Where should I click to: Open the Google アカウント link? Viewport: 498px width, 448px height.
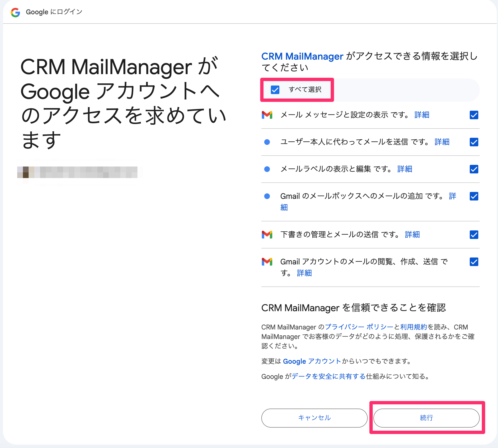[x=312, y=361]
